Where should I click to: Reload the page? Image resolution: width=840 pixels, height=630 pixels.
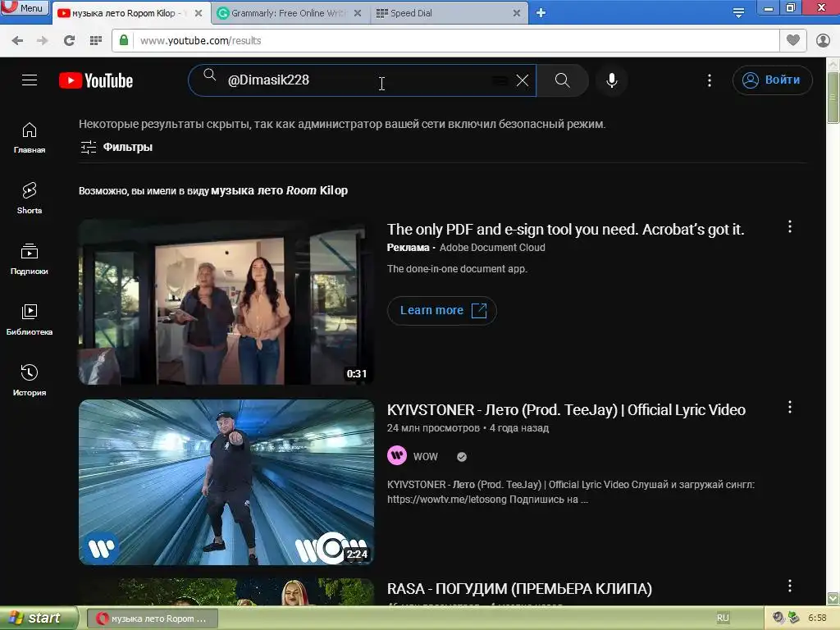(x=69, y=41)
